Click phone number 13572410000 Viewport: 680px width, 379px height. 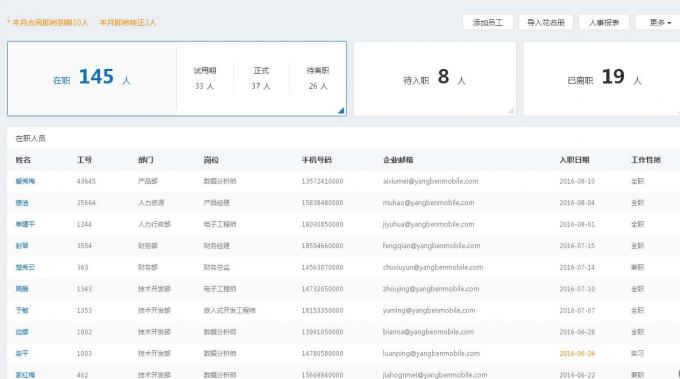coord(322,181)
